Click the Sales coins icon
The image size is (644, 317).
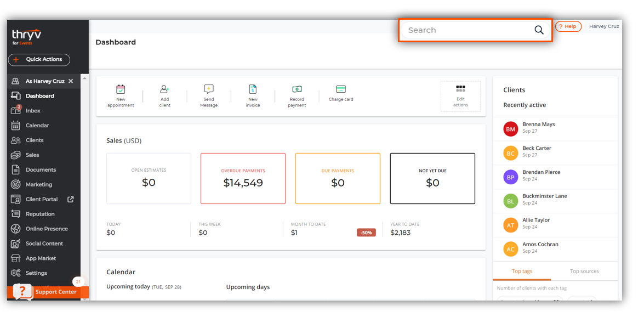(x=15, y=155)
